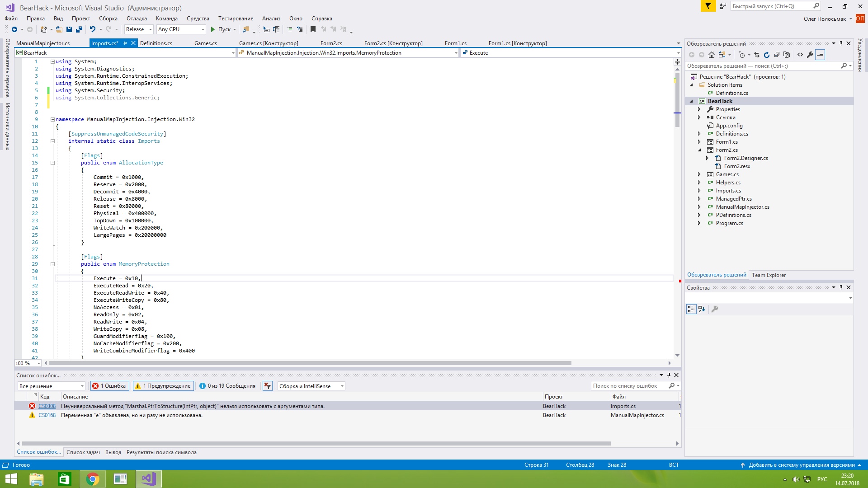Viewport: 868px width, 488px height.
Task: Toggle the '1 Предупреждение' warnings filter
Action: pos(163,386)
